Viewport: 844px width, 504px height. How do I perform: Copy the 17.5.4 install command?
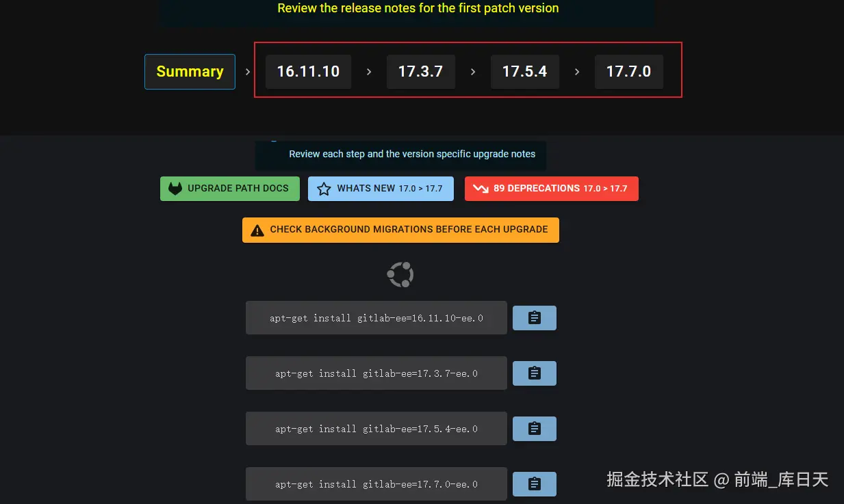[x=535, y=429]
